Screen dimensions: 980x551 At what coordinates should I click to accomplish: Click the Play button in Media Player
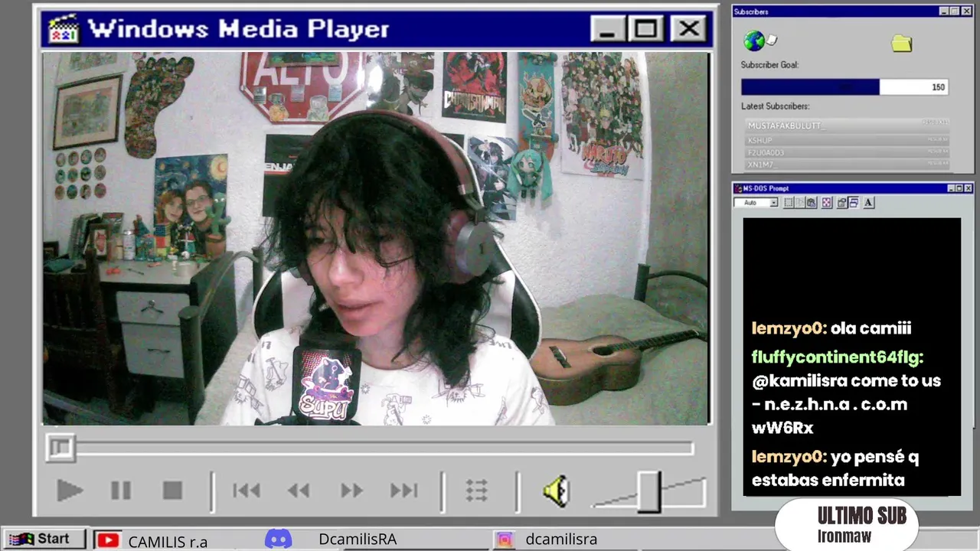point(69,491)
